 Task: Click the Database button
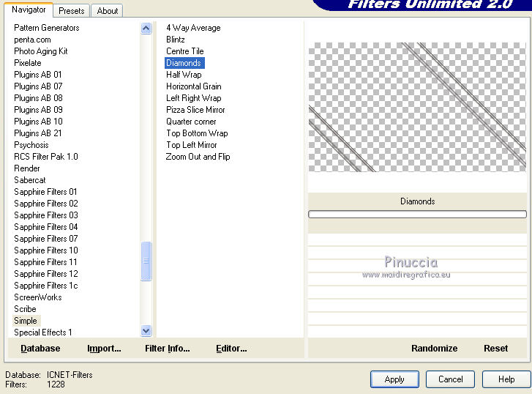pyautogui.click(x=40, y=349)
